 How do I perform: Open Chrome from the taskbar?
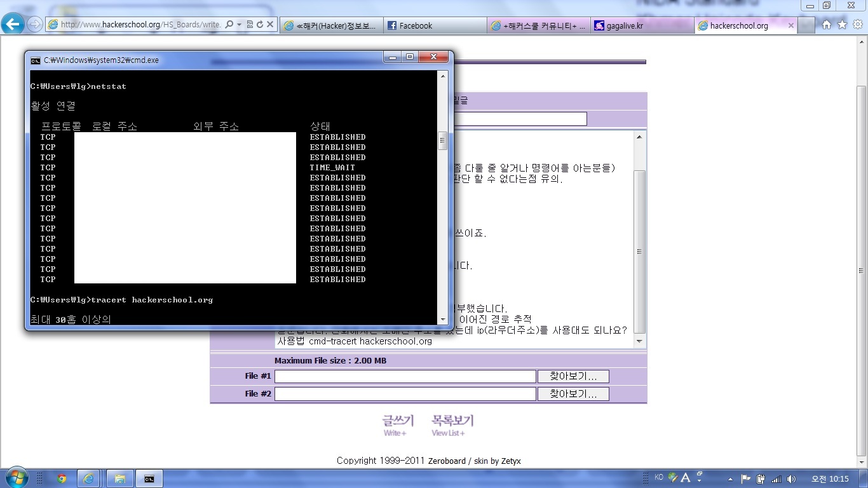(62, 478)
